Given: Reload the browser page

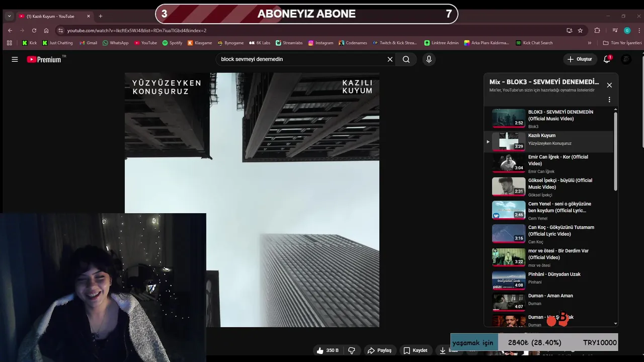Looking at the screenshot, I should click(34, 30).
